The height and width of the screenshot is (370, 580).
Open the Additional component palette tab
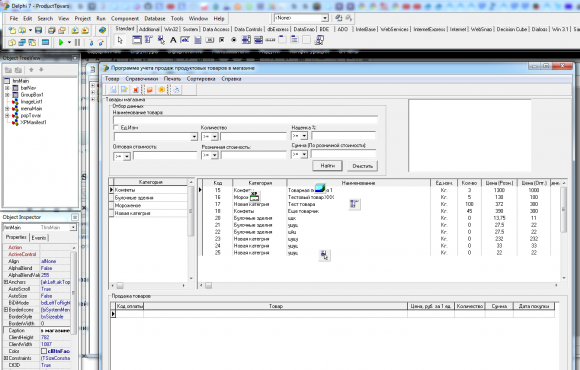click(149, 29)
